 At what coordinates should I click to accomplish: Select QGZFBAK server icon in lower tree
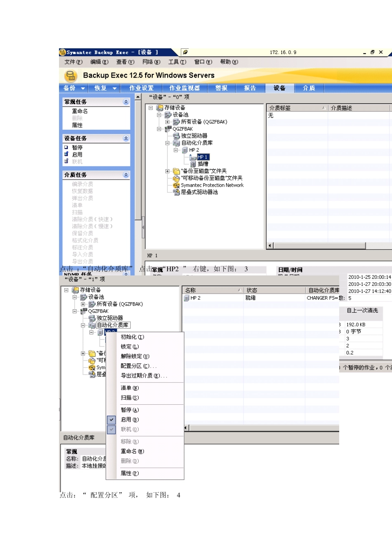(84, 311)
